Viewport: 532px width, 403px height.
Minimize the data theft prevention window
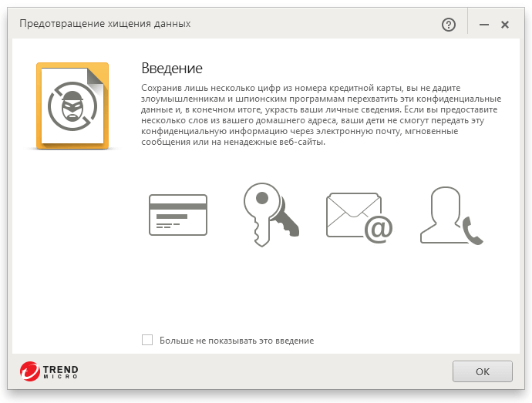pos(484,25)
